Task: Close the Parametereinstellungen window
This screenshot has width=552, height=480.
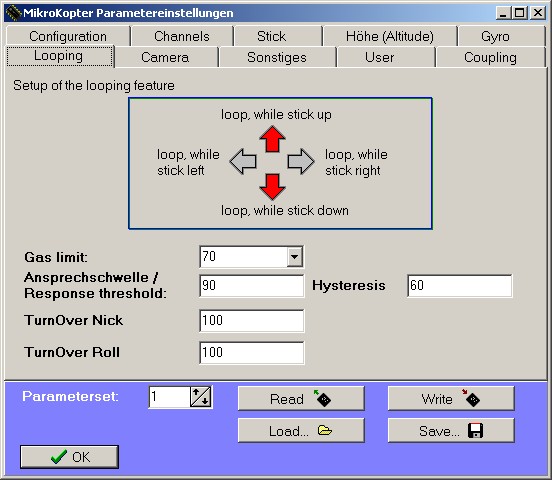Action: click(x=538, y=13)
